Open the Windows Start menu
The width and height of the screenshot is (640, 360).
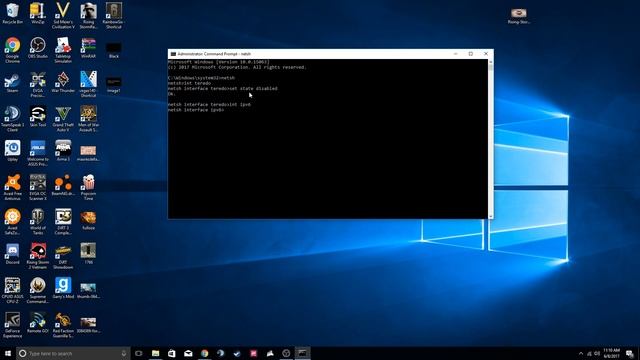(8, 353)
